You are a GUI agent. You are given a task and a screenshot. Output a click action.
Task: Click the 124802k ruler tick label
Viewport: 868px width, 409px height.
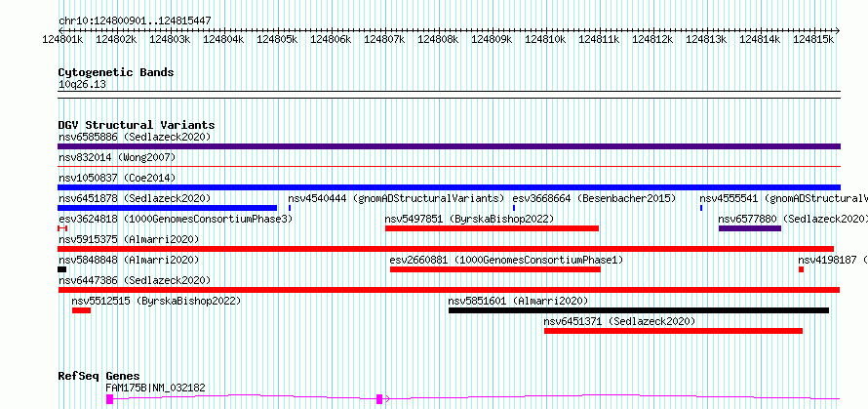(x=116, y=39)
